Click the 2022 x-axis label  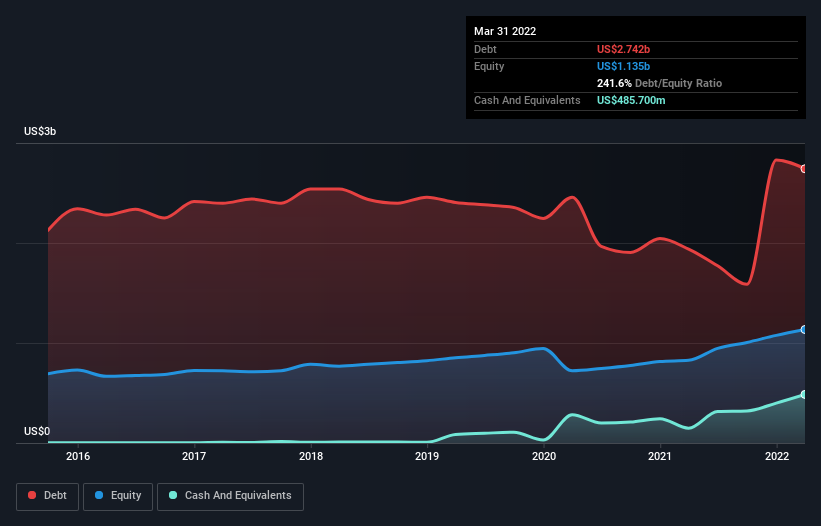click(x=777, y=456)
